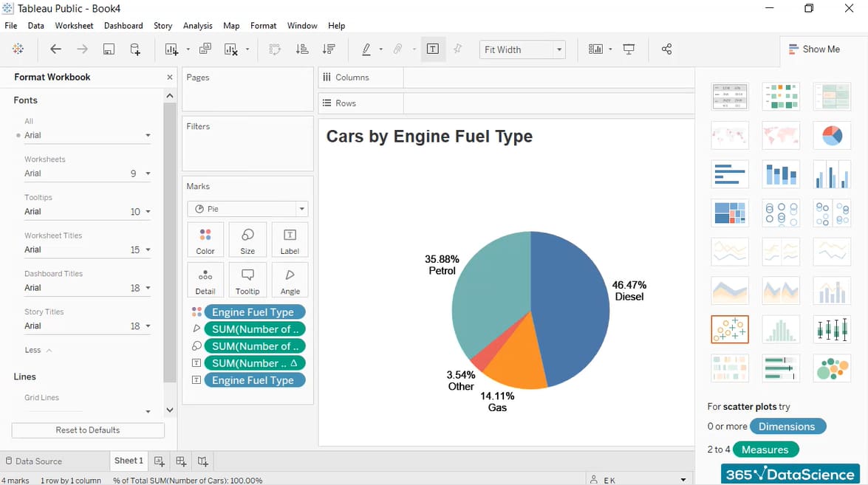Screen dimensions: 868x485
Task: Select the Detail mark property
Action: (205, 279)
